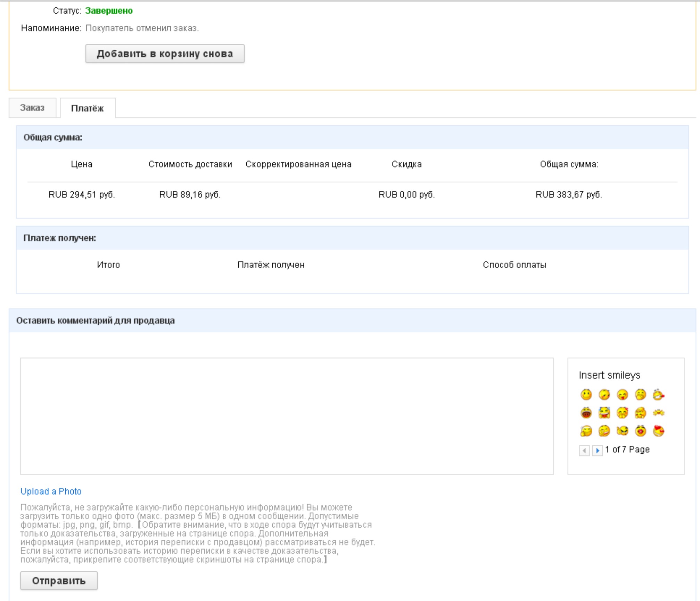Insert the smiley holding a red rose

(x=658, y=395)
